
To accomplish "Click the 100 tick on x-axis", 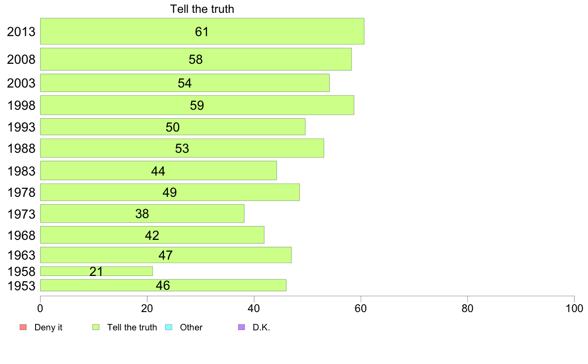I will (x=574, y=309).
